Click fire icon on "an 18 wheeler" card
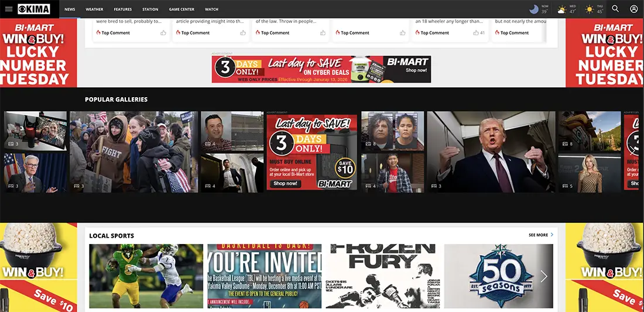The width and height of the screenshot is (644, 312). coord(417,32)
